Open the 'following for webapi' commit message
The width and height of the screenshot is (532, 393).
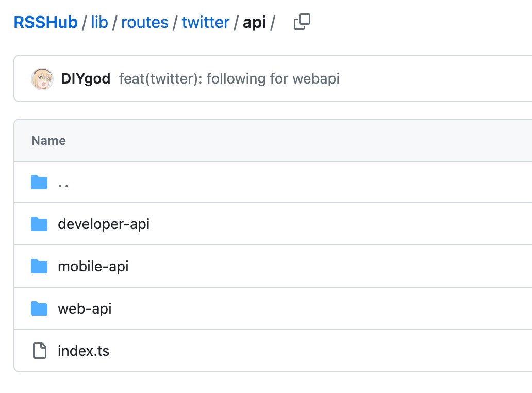pyautogui.click(x=229, y=78)
